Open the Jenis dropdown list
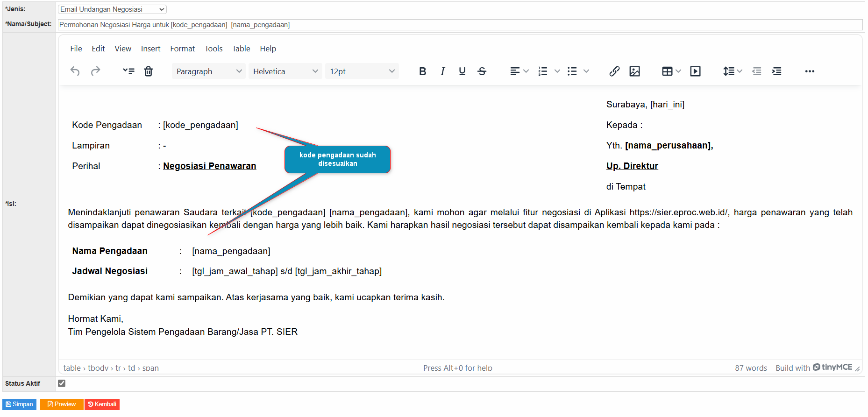The image size is (868, 417). point(112,9)
